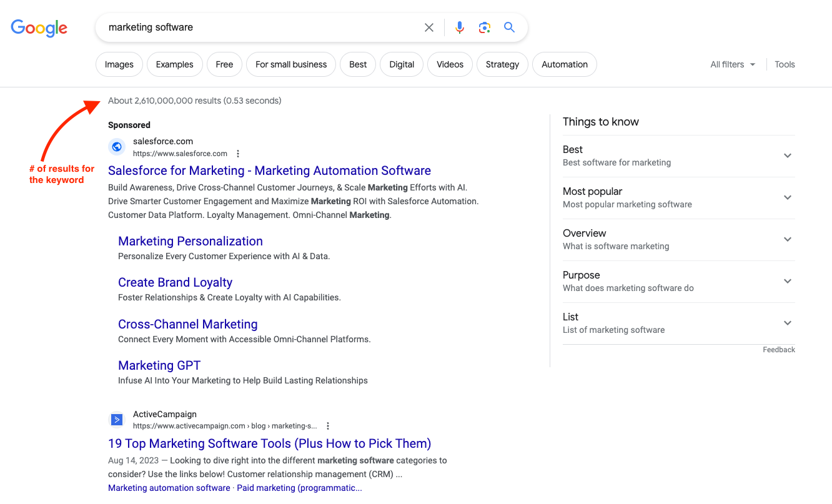Viewport: 832px width, 504px height.
Task: Open the Create Brand Loyalty sitelink
Action: coord(175,282)
